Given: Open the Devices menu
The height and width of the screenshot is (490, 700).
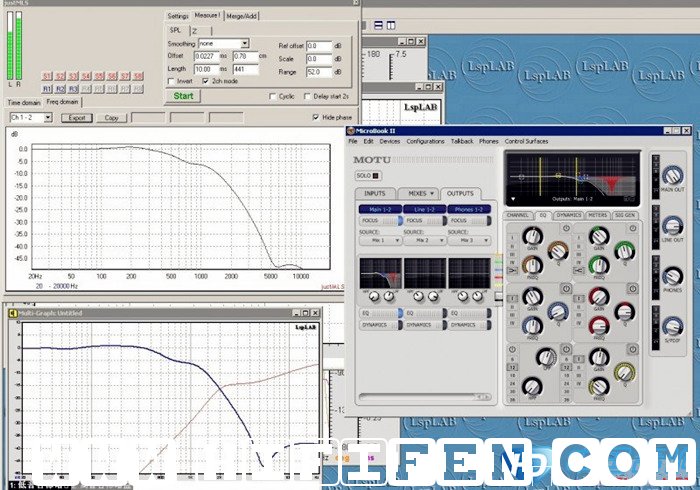Looking at the screenshot, I should click(390, 141).
